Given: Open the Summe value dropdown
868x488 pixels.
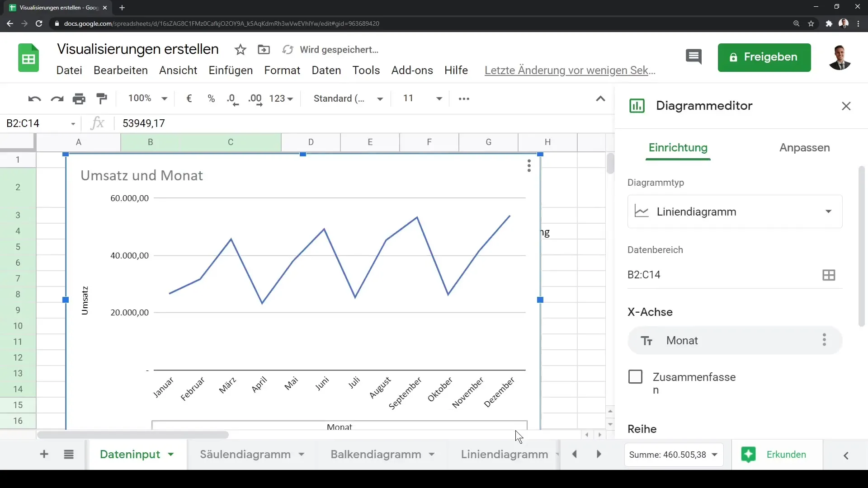Looking at the screenshot, I should (673, 455).
